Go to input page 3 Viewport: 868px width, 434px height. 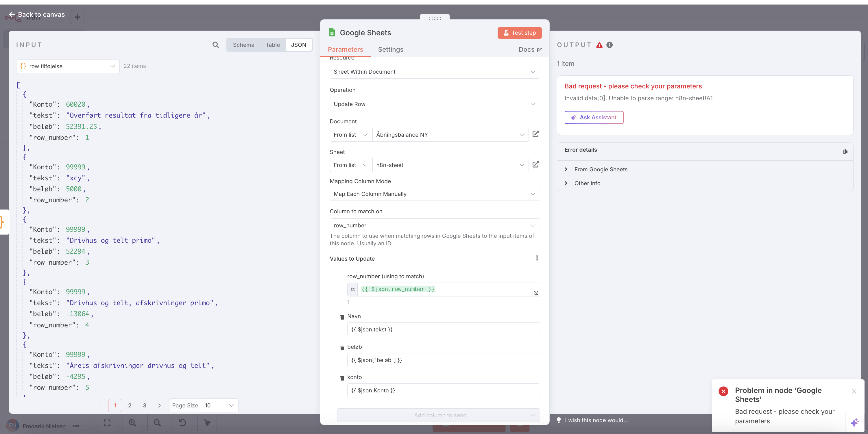coord(145,405)
